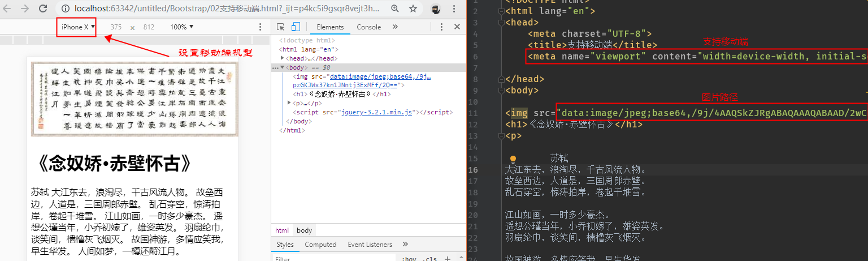868x261 pixels.
Task: Go back in the browser
Action: (x=8, y=9)
